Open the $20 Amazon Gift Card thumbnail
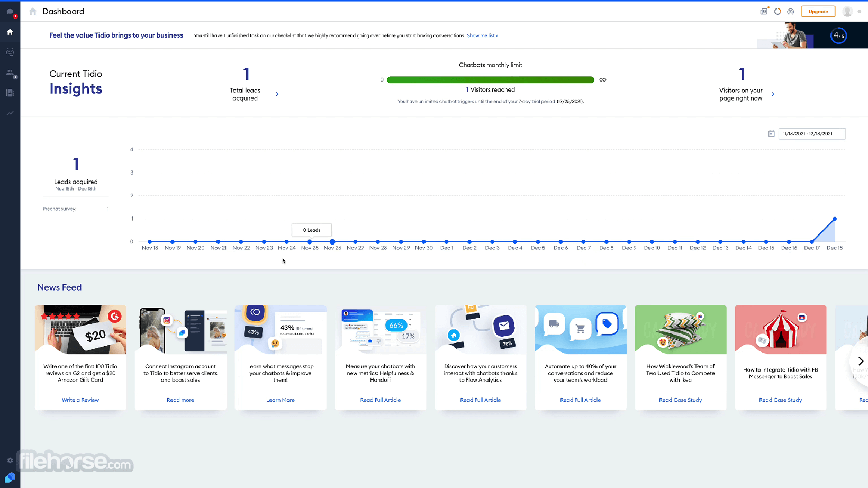 (x=80, y=330)
